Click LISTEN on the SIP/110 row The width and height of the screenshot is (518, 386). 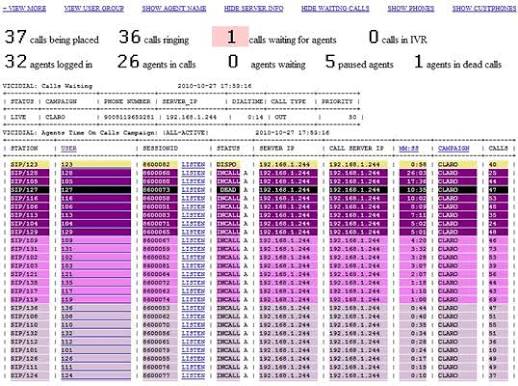[x=193, y=325]
